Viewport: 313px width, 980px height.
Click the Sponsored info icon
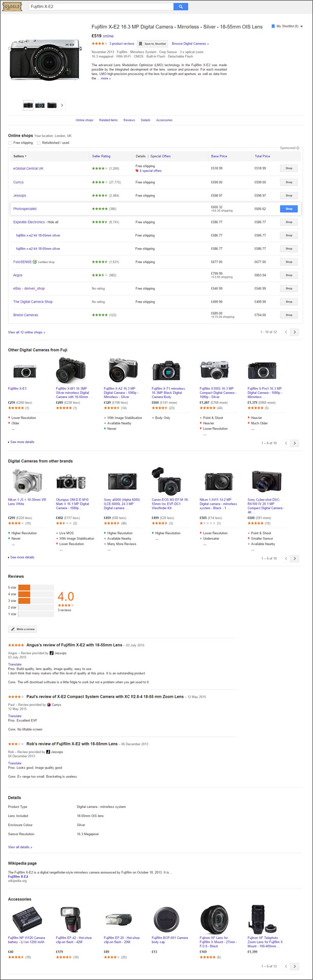pos(298,148)
